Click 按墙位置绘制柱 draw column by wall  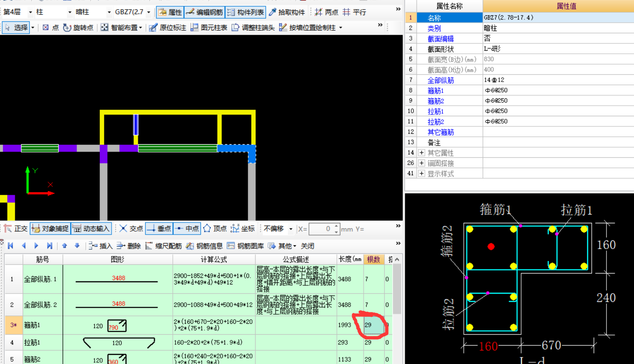coord(310,28)
